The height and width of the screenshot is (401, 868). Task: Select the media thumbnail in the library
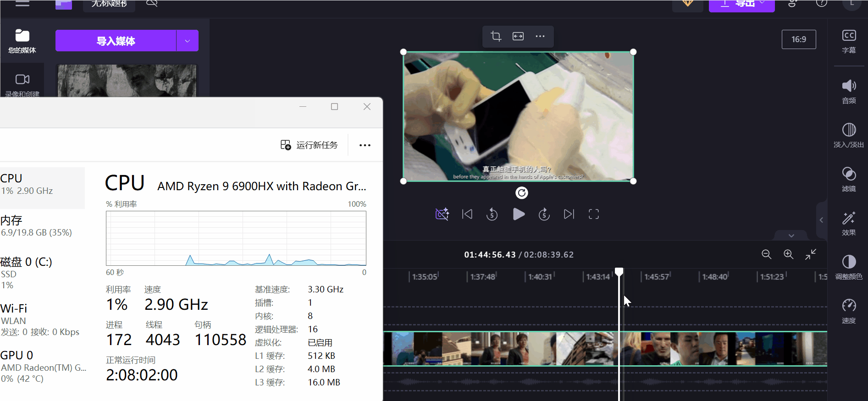click(127, 81)
